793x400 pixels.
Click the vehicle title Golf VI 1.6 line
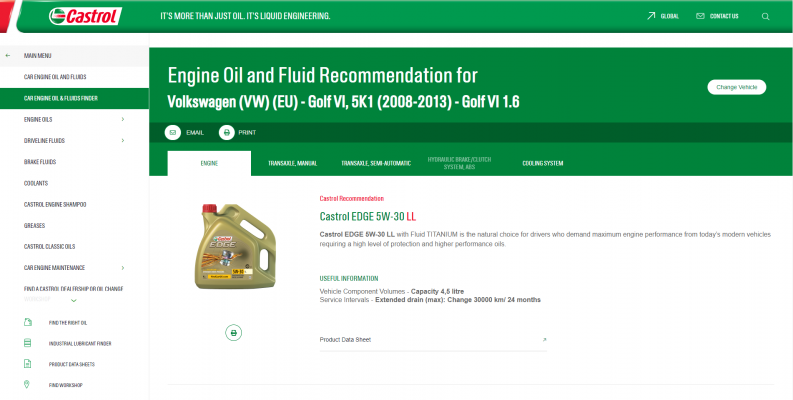[x=343, y=102]
